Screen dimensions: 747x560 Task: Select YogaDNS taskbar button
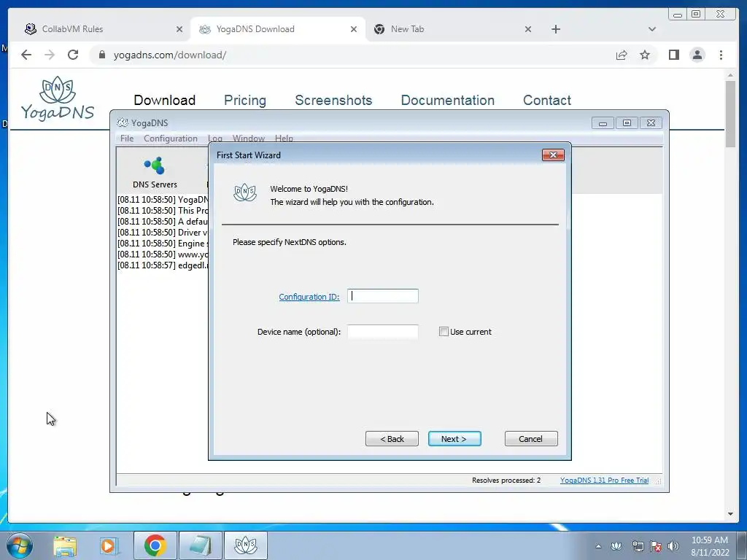246,545
